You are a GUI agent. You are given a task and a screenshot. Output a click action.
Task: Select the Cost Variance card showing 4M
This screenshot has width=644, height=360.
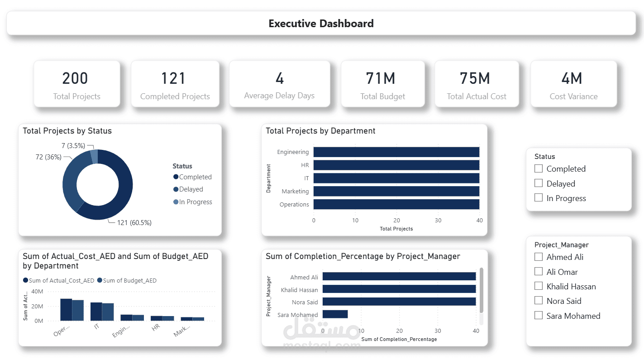tap(573, 84)
